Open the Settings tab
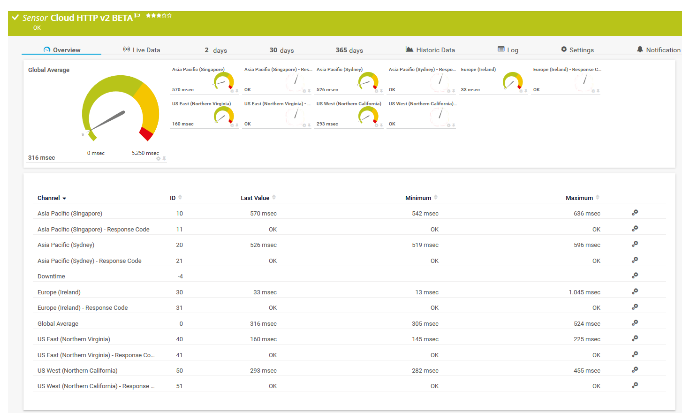This screenshot has height=418, width=686. (x=578, y=50)
